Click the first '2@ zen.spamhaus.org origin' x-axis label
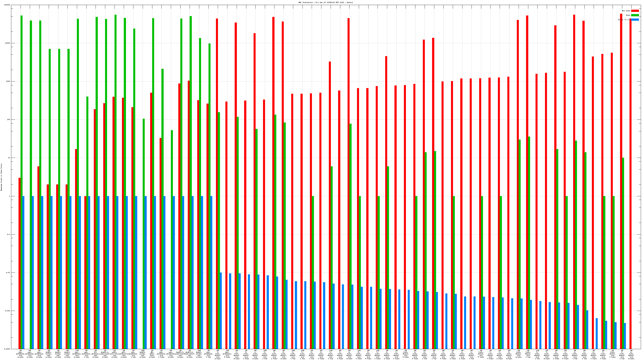The height and width of the screenshot is (362, 644). click(21, 354)
